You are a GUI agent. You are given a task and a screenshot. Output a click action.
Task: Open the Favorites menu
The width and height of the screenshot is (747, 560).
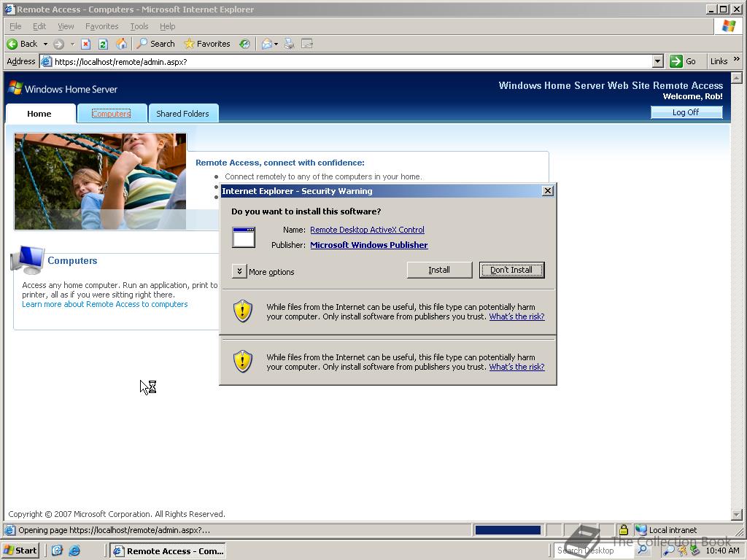coord(101,26)
